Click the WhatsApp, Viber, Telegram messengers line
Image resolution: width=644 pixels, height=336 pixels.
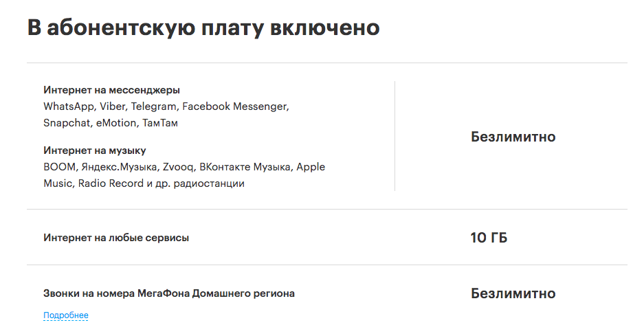tap(166, 107)
